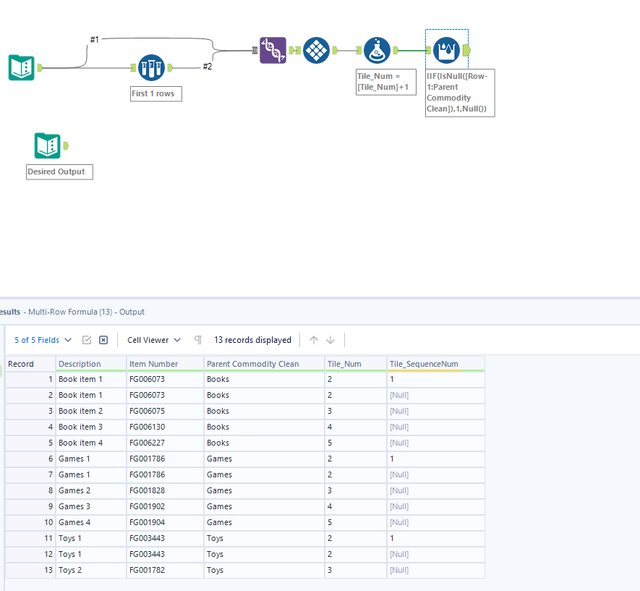
Task: Click the Item Number column header
Action: 165,364
